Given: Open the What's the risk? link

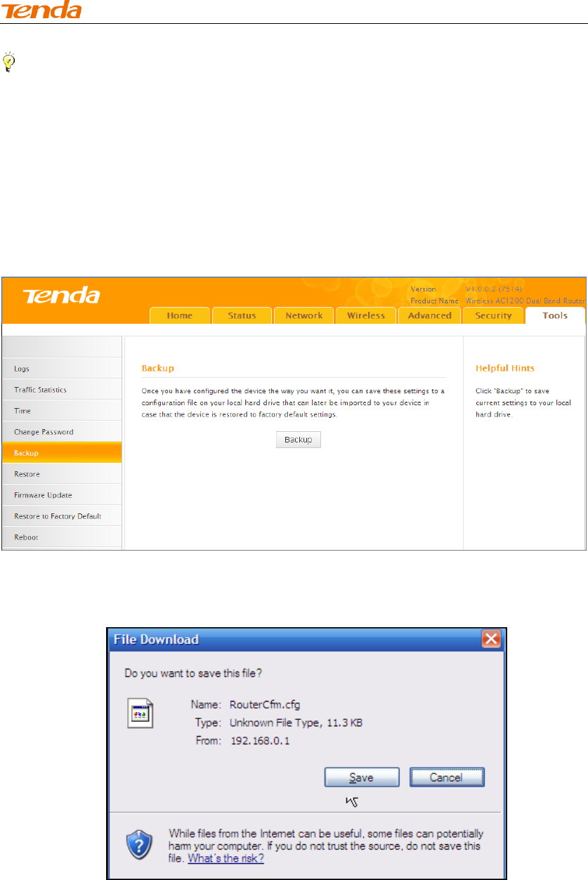Looking at the screenshot, I should coord(226,858).
